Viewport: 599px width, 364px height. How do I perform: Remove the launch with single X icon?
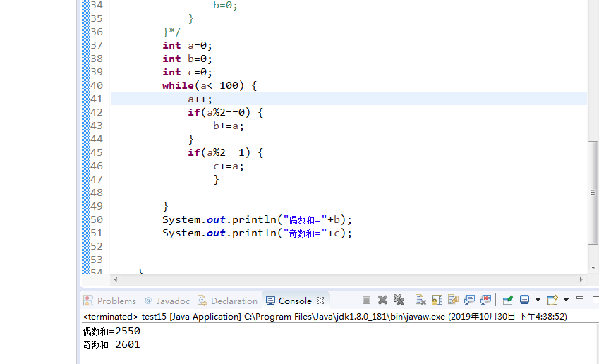[x=383, y=301]
